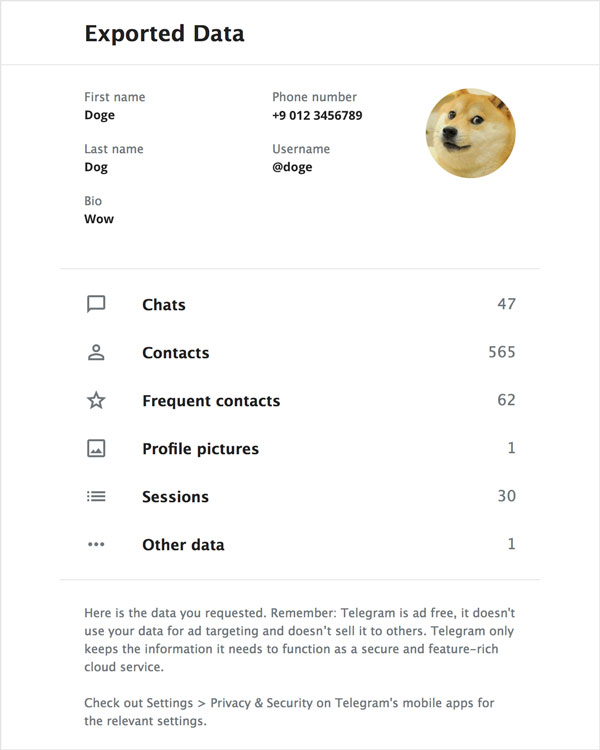Image resolution: width=600 pixels, height=750 pixels.
Task: Click the contacts count 565
Action: (501, 352)
